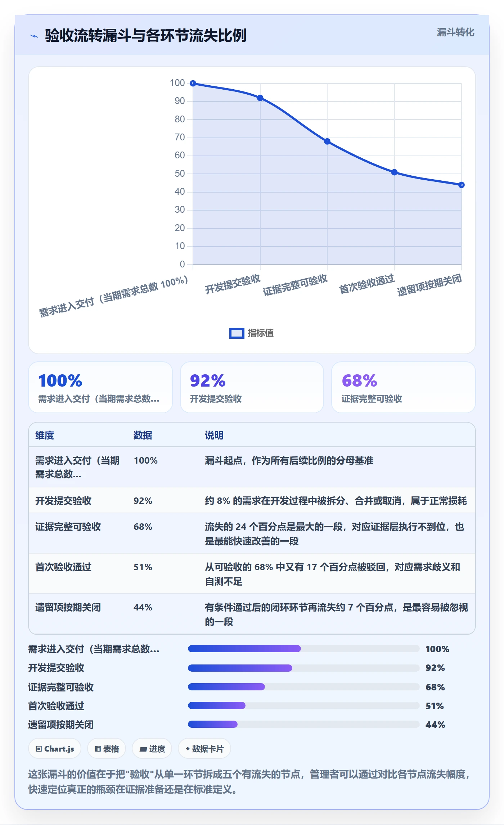Viewport: 504px width, 825px height.
Task: Select the 进度 tag chip
Action: click(152, 749)
